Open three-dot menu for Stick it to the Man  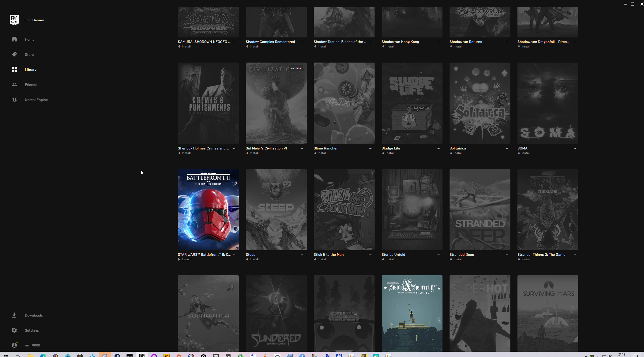pyautogui.click(x=371, y=255)
